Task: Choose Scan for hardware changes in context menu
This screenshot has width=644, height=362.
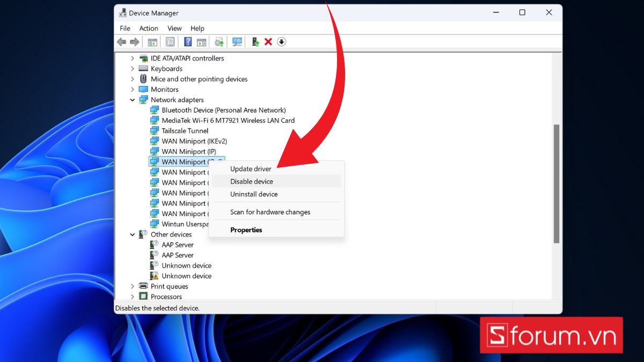Action: (276, 212)
